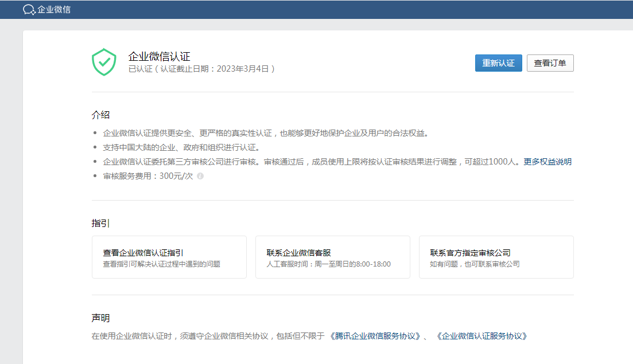Click the 已认证 status line with deadline 2023年3月4日
633x364 pixels.
(201, 69)
